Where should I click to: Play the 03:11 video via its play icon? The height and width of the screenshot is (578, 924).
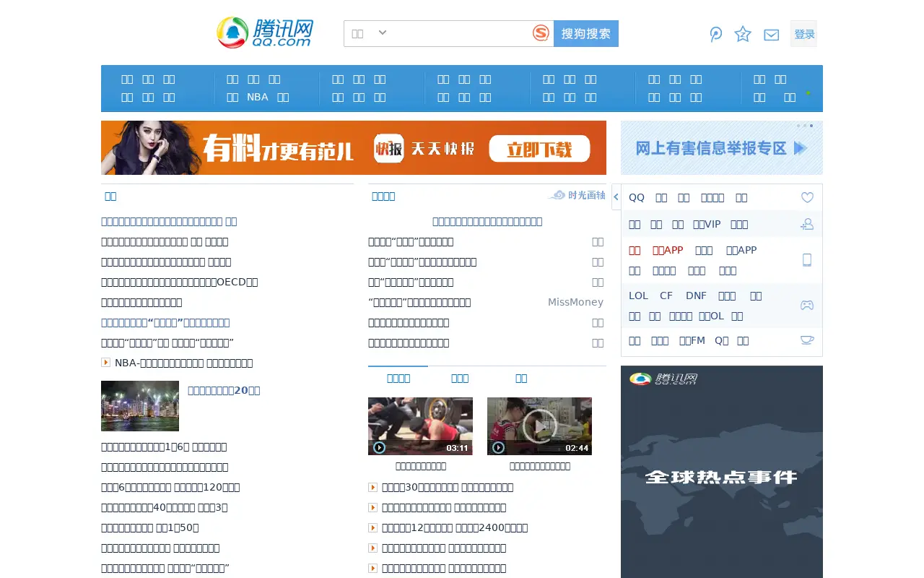(379, 447)
